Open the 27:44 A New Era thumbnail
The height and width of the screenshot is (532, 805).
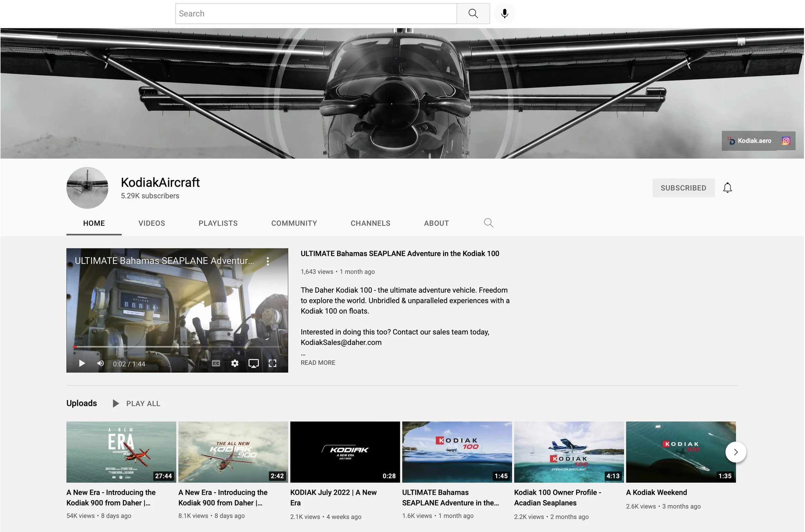click(121, 452)
